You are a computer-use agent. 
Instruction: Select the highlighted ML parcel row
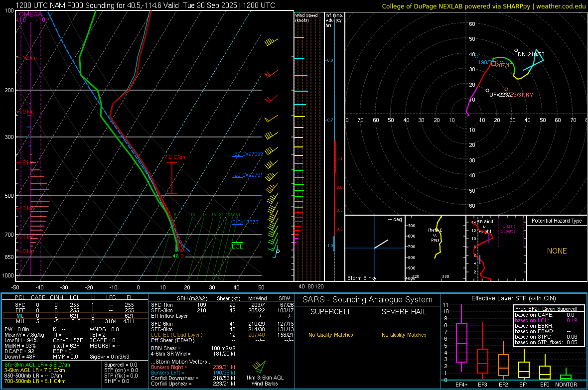pyautogui.click(x=75, y=316)
